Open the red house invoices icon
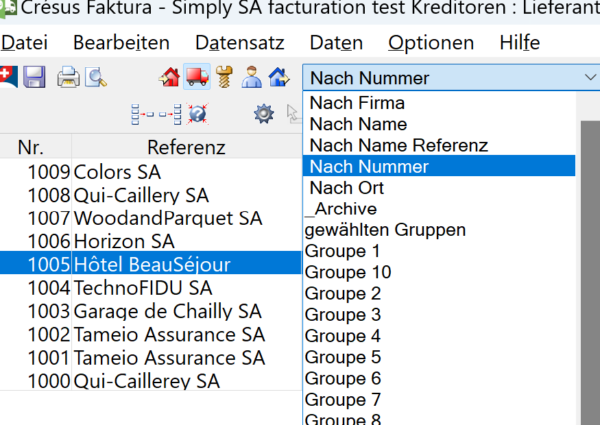The image size is (600, 425). tap(170, 77)
